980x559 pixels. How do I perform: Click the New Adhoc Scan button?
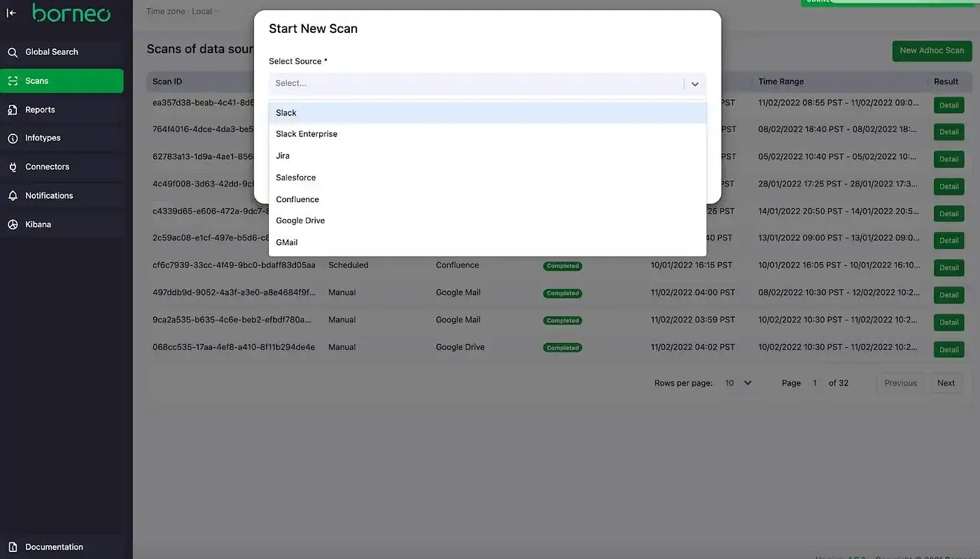click(x=932, y=50)
